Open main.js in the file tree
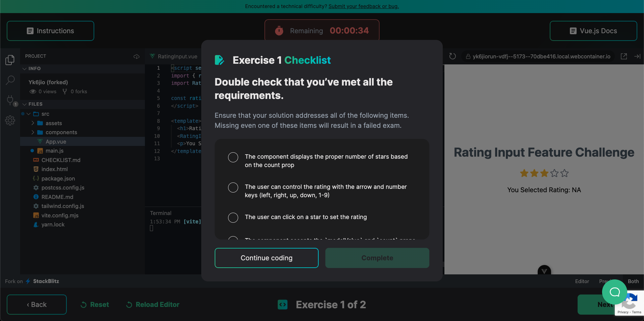644x321 pixels. pos(83,151)
